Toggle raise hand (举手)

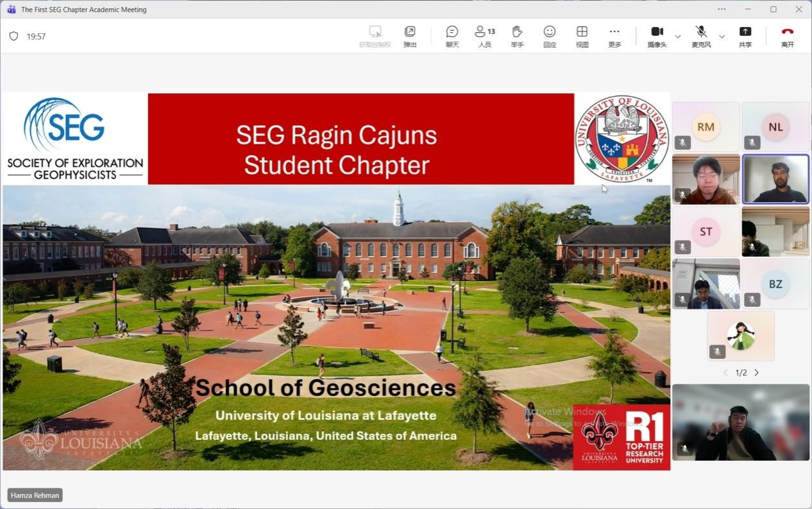pos(517,36)
